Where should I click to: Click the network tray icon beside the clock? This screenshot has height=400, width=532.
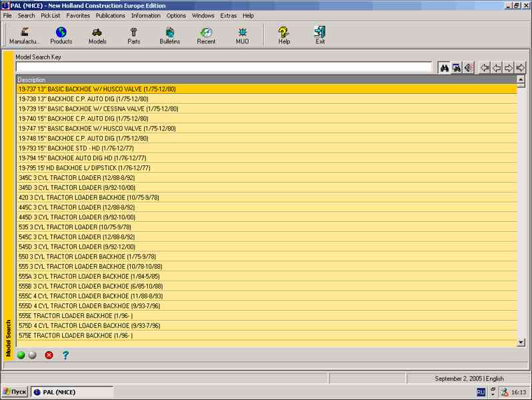(505, 392)
